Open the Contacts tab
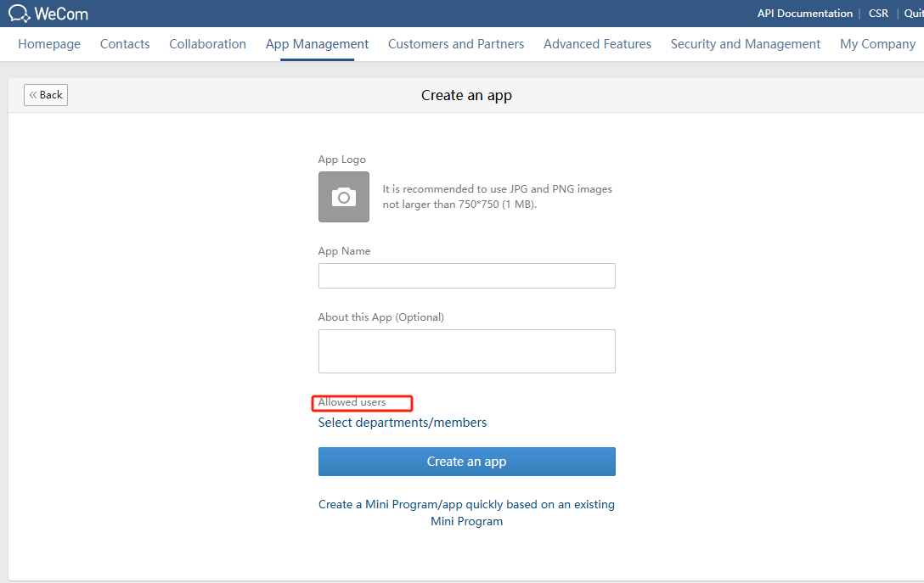The image size is (924, 583). [x=125, y=44]
